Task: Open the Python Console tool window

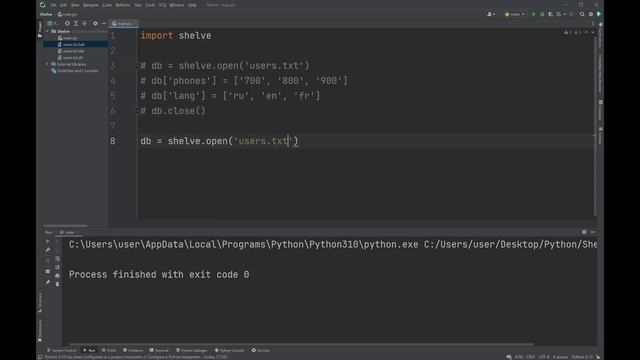Action: click(x=229, y=350)
